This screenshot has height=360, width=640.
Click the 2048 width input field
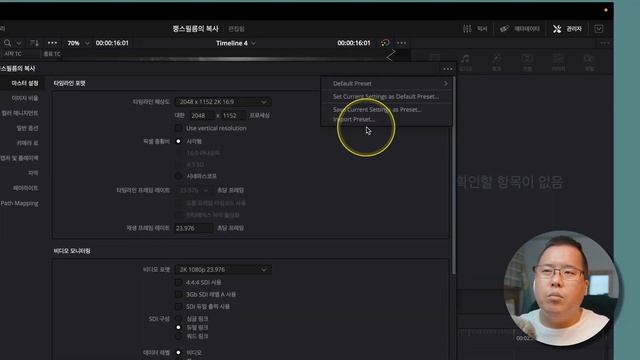point(201,116)
